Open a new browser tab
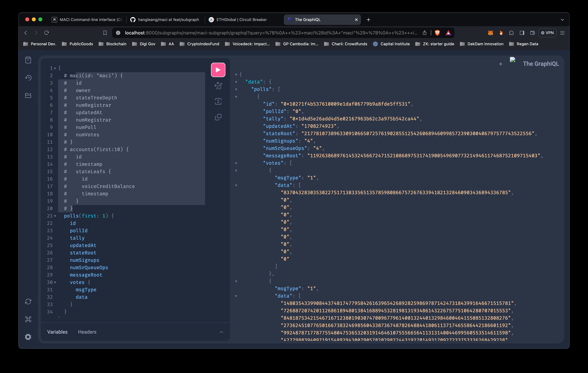The width and height of the screenshot is (588, 373). (x=368, y=20)
